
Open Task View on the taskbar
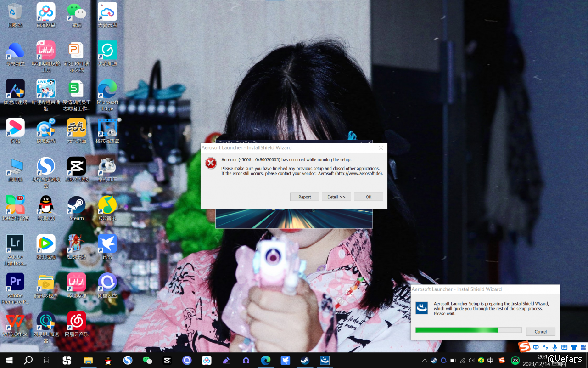47,361
